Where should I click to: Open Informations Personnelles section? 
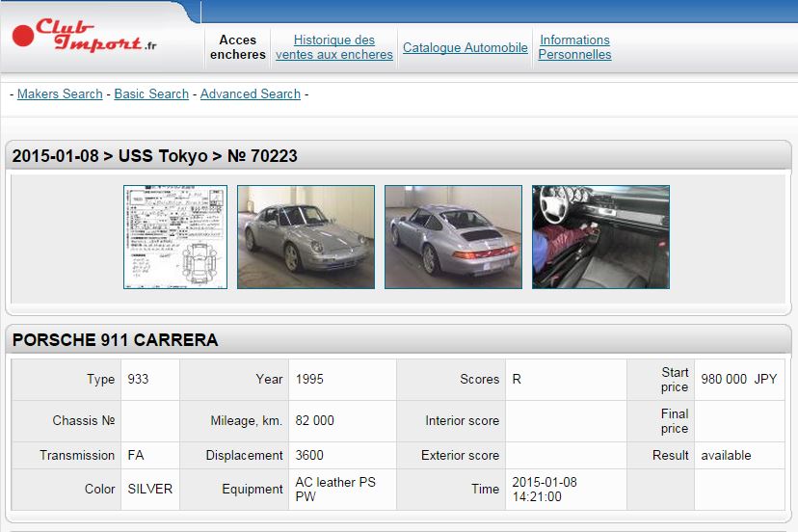(x=574, y=47)
